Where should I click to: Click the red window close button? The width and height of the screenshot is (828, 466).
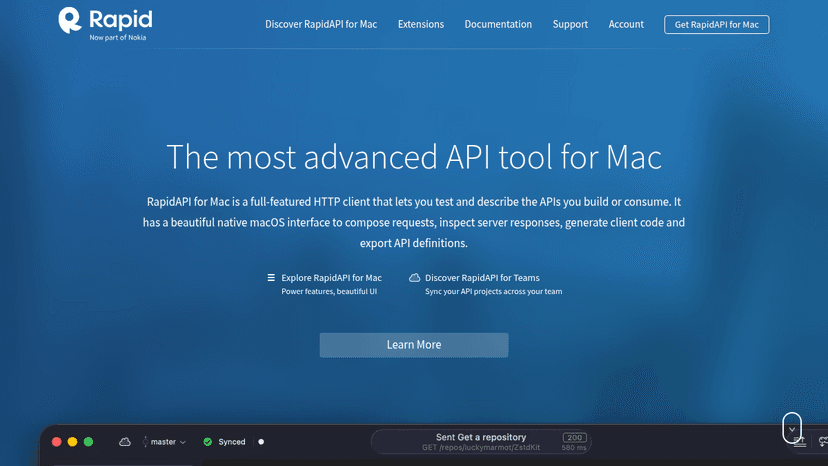pyautogui.click(x=57, y=442)
